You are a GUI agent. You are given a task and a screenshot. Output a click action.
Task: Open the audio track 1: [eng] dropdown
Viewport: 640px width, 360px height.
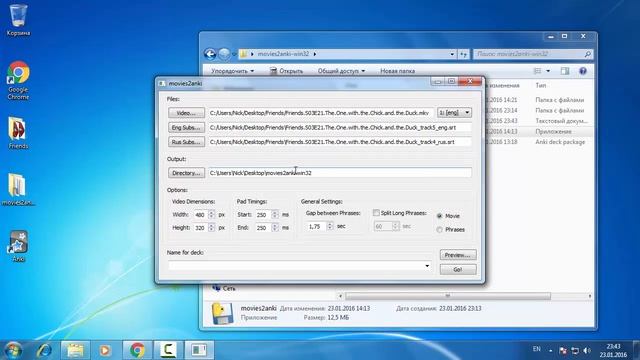(454, 113)
